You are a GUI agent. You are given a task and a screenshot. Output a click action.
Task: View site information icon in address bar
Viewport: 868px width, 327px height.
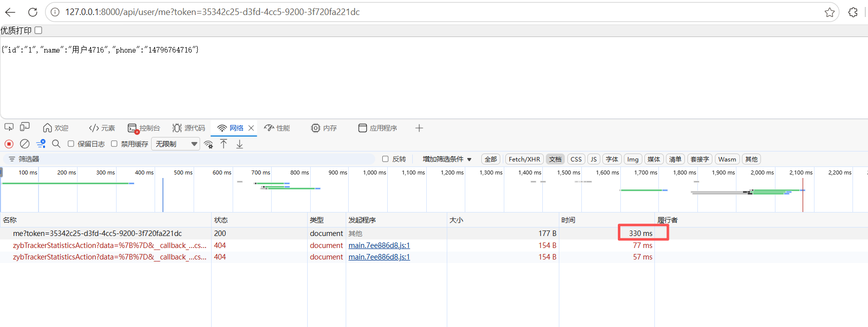click(55, 12)
